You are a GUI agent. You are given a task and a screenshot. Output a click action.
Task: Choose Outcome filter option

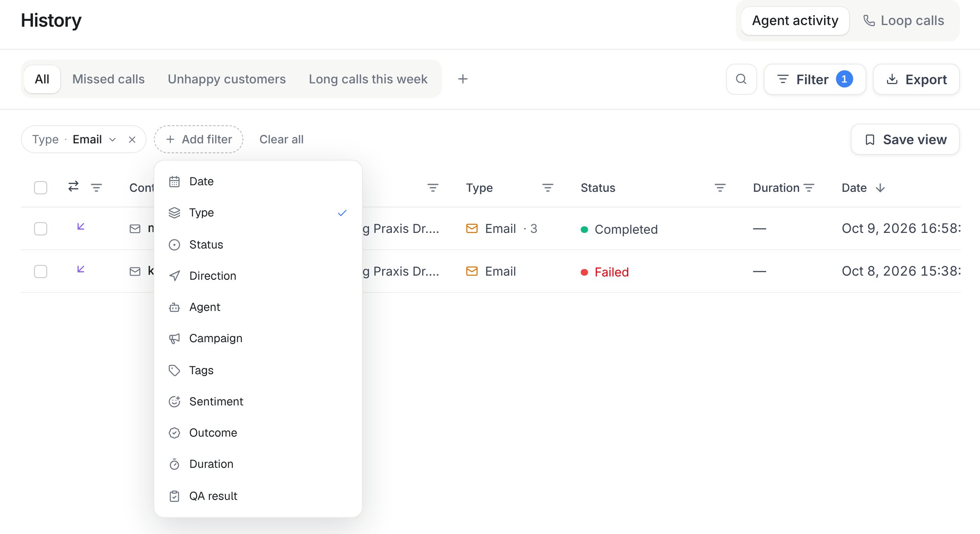click(258, 433)
